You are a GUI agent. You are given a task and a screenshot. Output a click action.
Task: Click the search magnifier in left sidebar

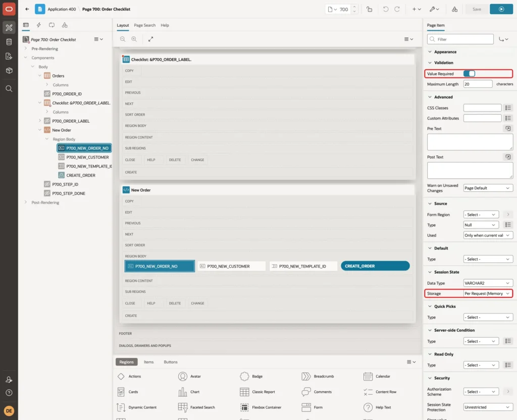(x=9, y=88)
